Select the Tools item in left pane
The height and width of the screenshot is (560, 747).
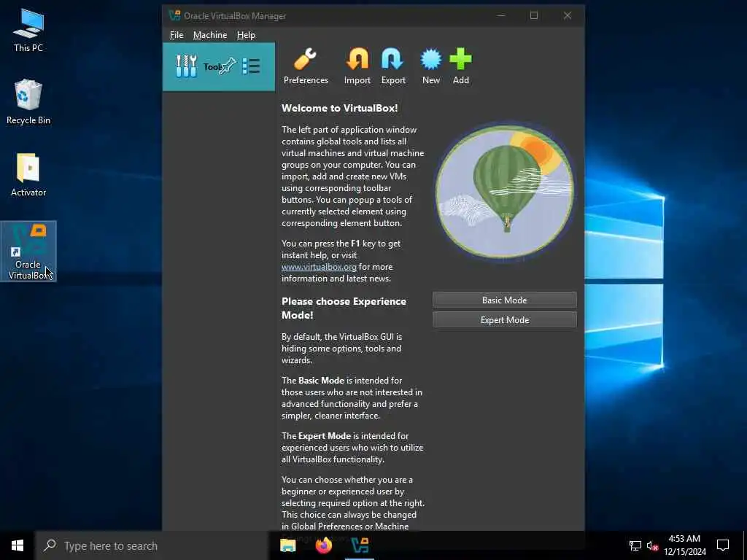point(219,66)
